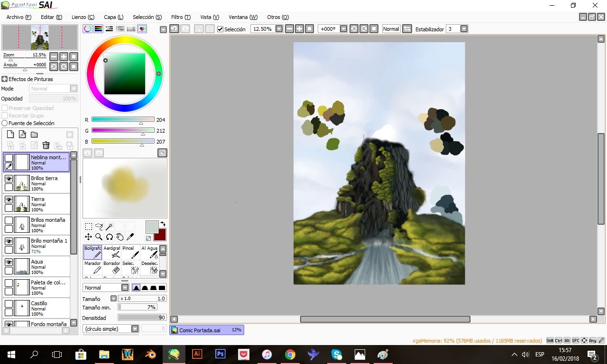Viewport: 607px width, 364px height.
Task: Choose the Selec. selection pen tool
Action: [131, 267]
